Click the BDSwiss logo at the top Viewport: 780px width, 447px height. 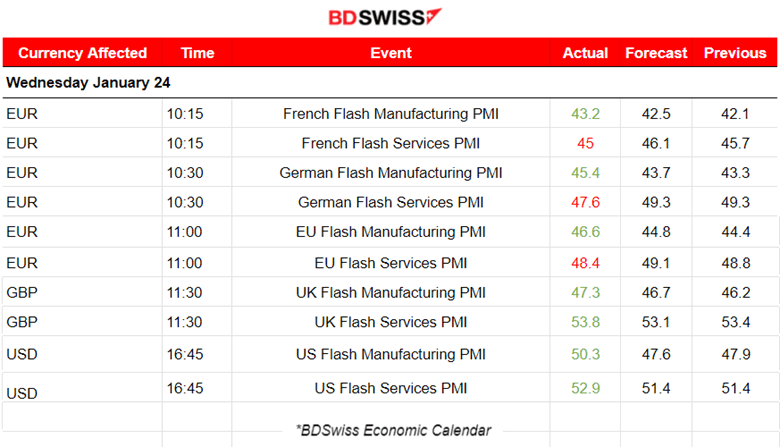pos(385,17)
